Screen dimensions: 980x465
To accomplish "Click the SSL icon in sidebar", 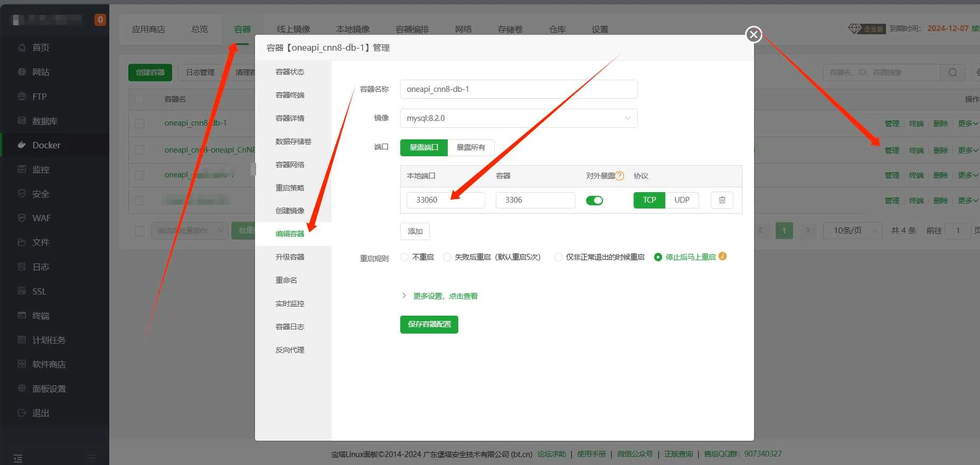I will [x=22, y=291].
